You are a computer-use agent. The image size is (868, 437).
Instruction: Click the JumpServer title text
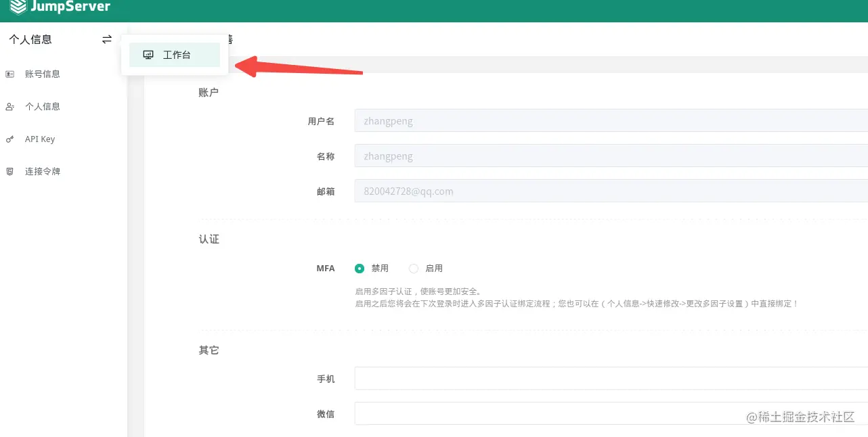click(70, 7)
